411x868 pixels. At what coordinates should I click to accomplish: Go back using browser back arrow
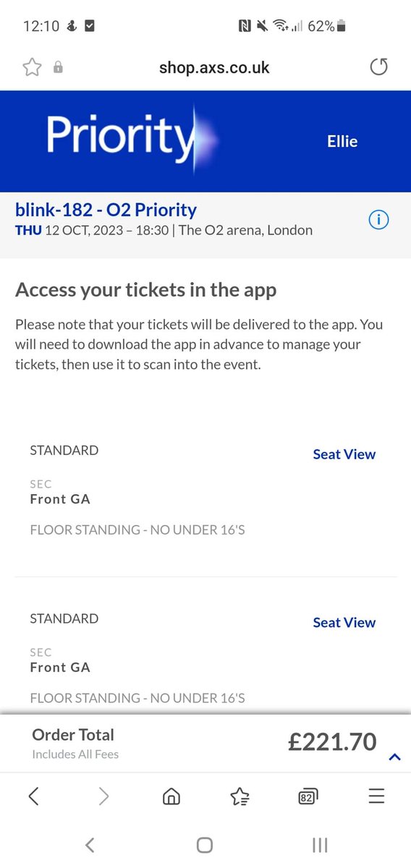33,796
